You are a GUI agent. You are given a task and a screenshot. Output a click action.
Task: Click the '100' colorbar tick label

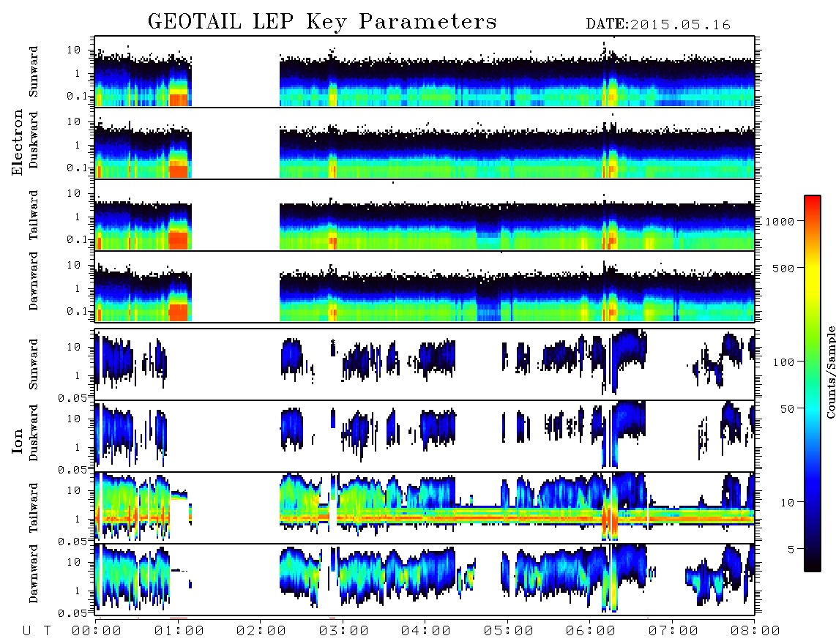coord(784,362)
